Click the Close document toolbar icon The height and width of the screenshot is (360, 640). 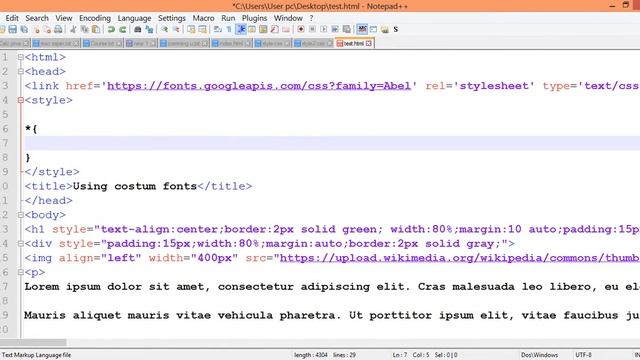click(37, 30)
